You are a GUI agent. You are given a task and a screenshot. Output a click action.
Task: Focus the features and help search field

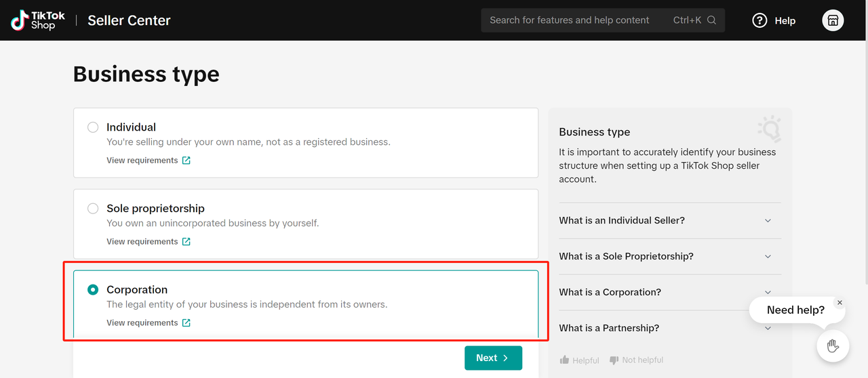[603, 20]
